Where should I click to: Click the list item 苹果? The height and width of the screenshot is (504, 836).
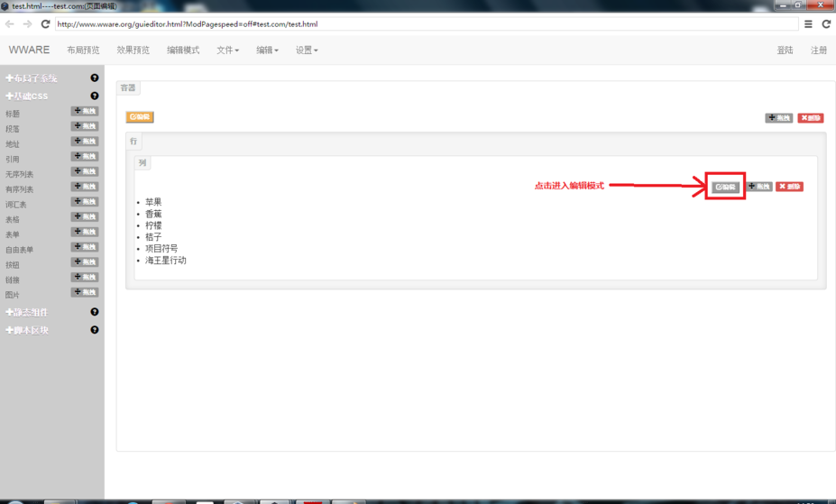153,202
